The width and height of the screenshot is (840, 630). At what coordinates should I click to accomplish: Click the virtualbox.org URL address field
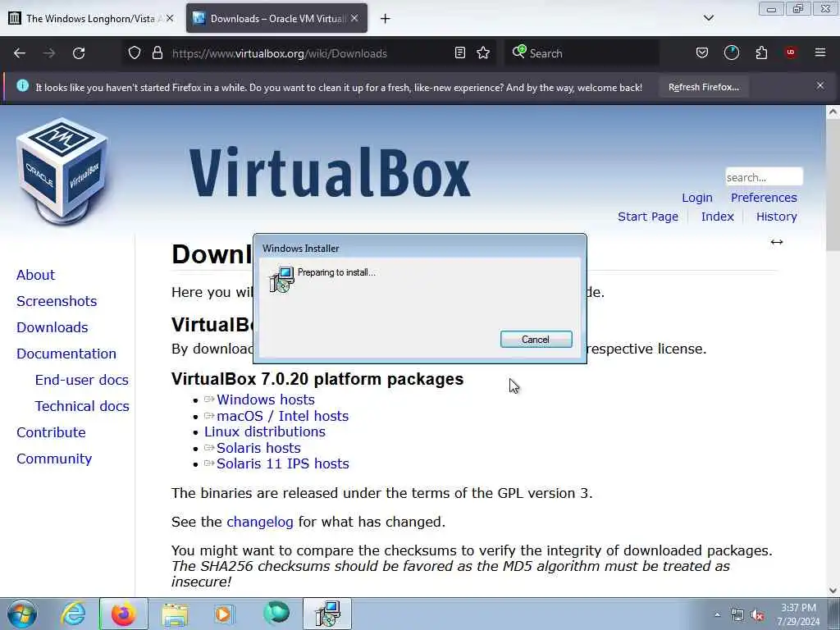point(308,53)
